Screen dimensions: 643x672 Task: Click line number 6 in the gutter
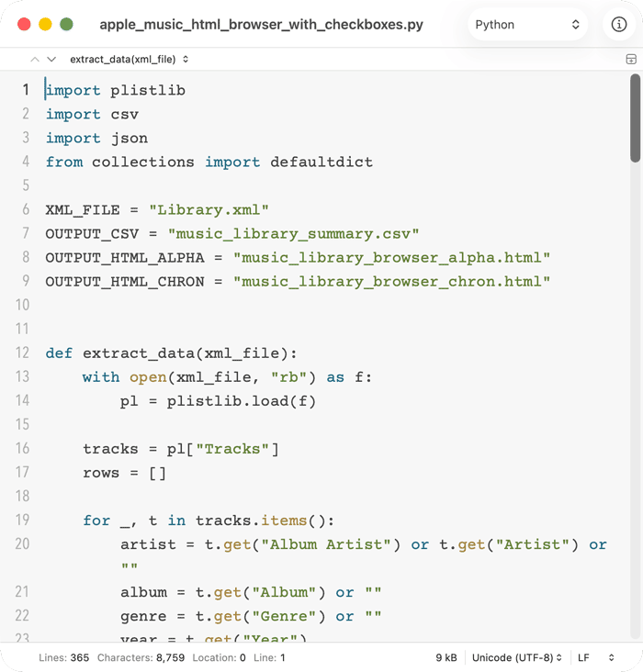pos(26,209)
